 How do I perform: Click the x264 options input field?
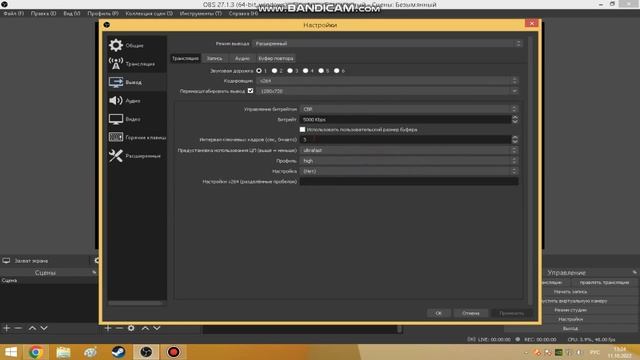click(409, 181)
